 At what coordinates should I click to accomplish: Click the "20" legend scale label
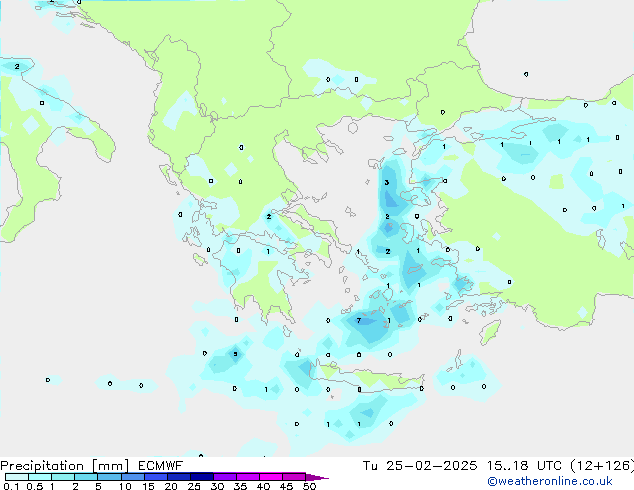(x=171, y=486)
